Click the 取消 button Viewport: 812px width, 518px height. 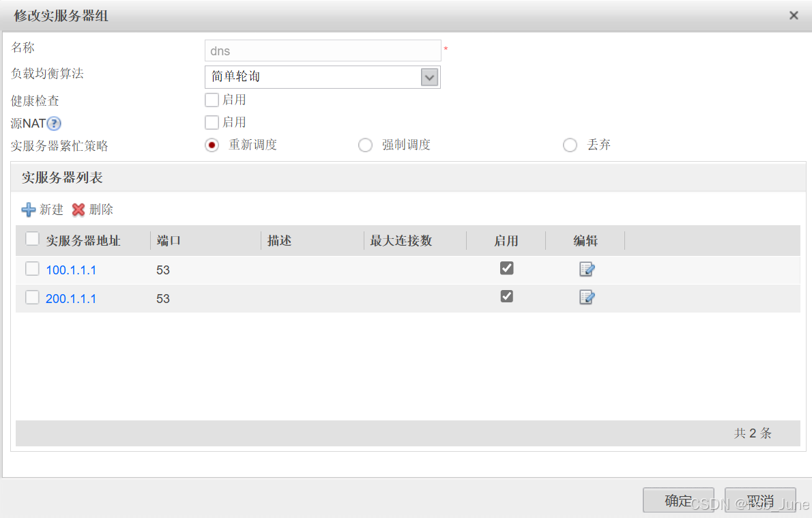[760, 500]
